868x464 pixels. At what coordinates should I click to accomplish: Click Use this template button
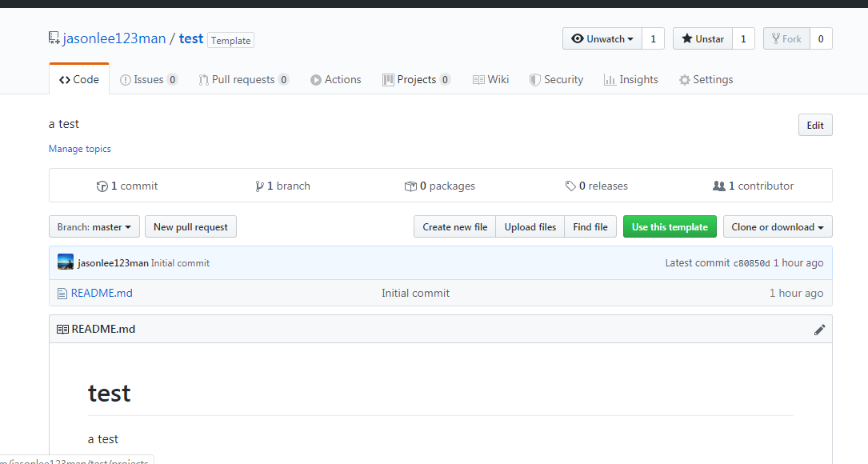(670, 226)
